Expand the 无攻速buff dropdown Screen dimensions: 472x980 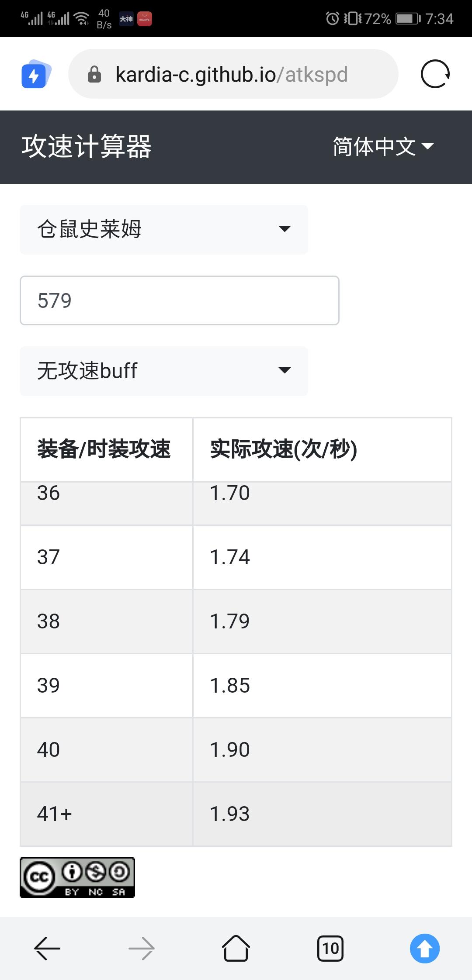pyautogui.click(x=164, y=371)
